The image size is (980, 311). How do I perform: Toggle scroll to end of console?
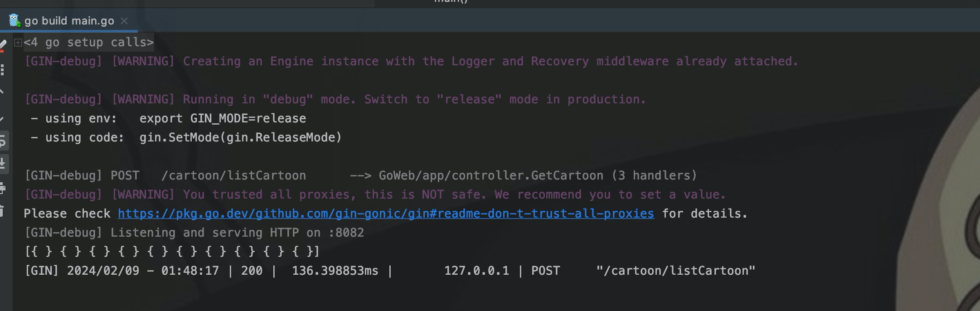[x=3, y=163]
